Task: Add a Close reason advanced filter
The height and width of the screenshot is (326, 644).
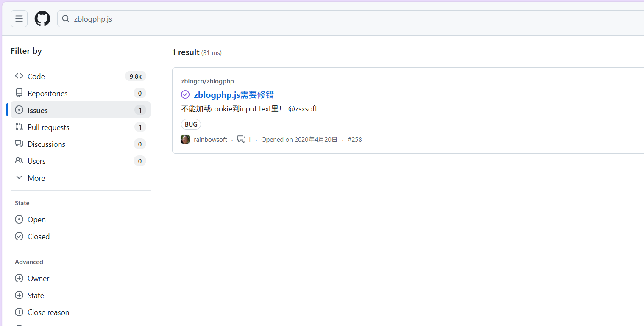Action: pyautogui.click(x=81, y=312)
